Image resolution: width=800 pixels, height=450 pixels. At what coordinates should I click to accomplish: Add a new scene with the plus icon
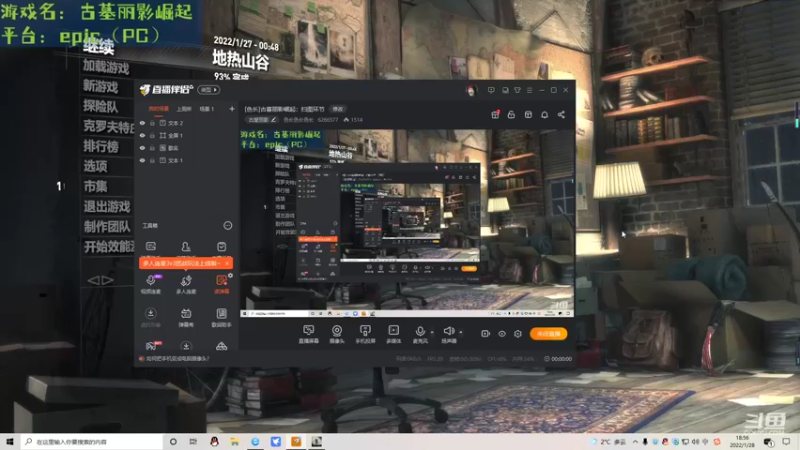(x=232, y=109)
